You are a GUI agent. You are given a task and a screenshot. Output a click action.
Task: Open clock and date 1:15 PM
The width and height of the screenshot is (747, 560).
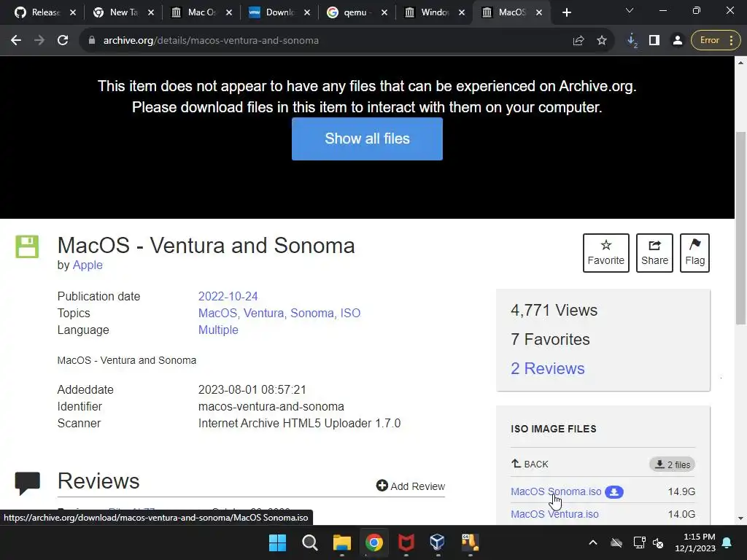(x=695, y=542)
